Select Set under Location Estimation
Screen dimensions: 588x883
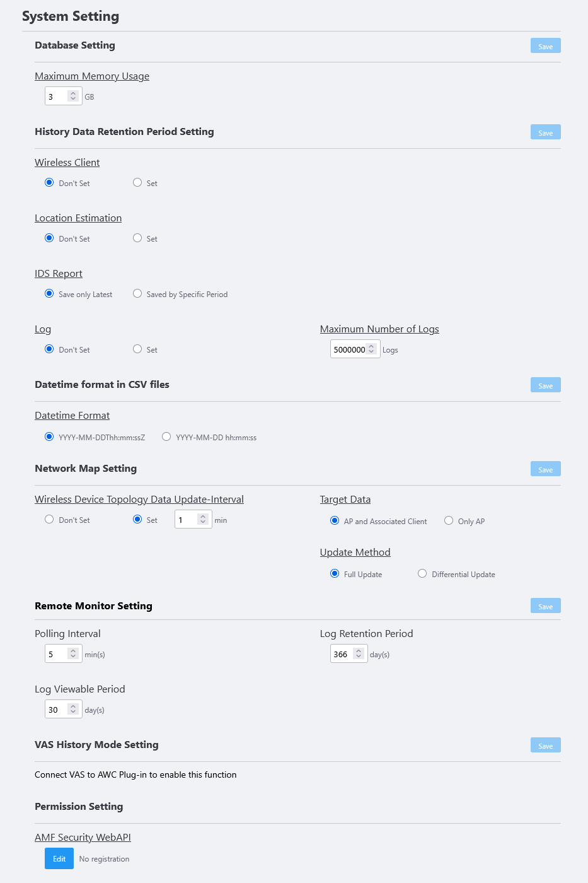[137, 238]
